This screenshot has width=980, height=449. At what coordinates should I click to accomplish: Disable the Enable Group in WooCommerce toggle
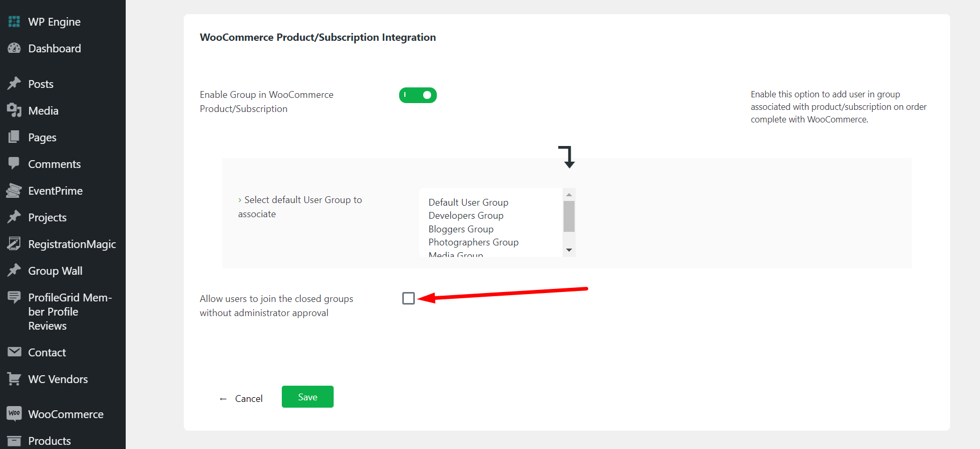(x=417, y=95)
